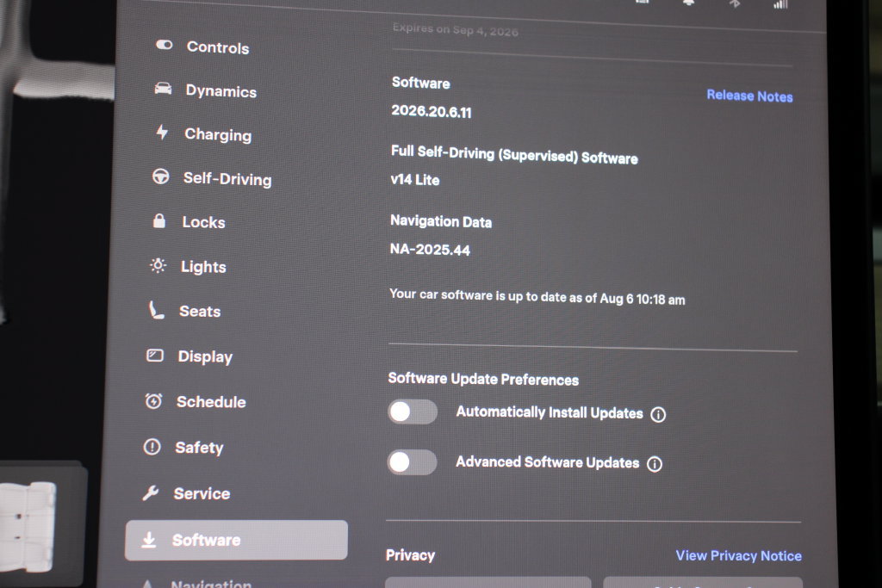Tap the exclamation circle Safety icon
882x588 pixels.
tap(152, 447)
